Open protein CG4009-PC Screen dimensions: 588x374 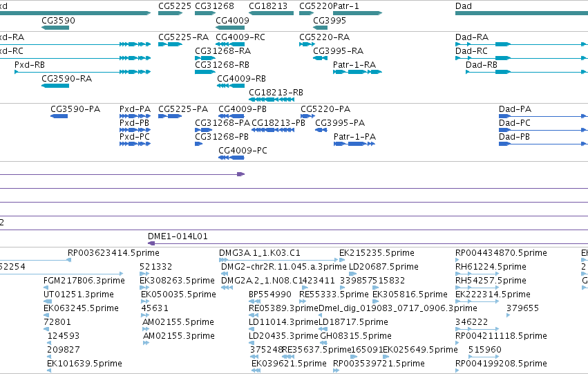[x=231, y=158]
